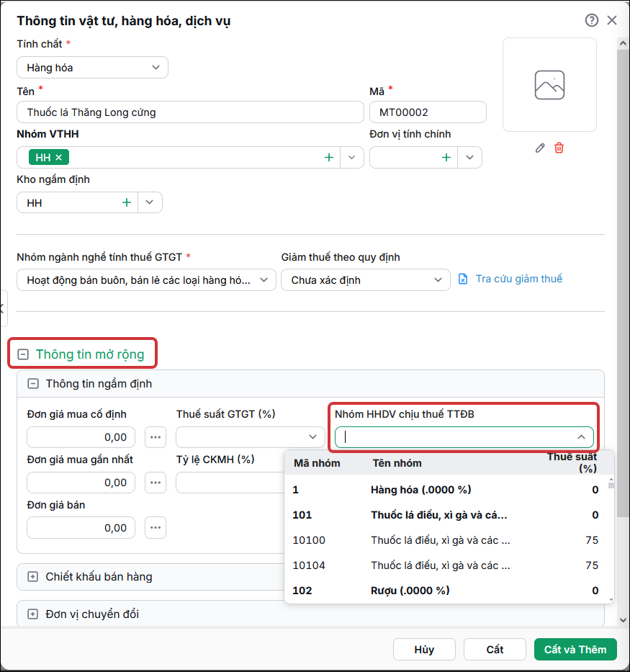630x672 pixels.
Task: Collapse the Thông tin ngầm định panel
Action: click(33, 384)
